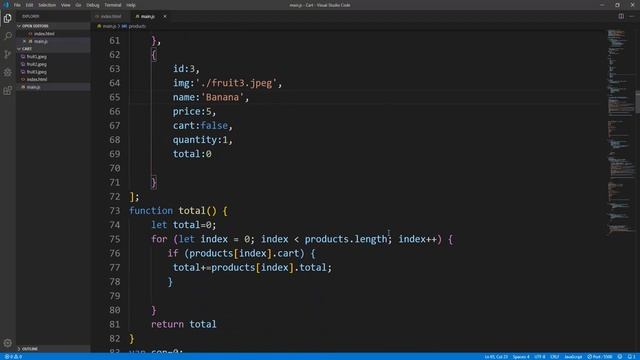Click 'false' value on line 67

(214, 125)
